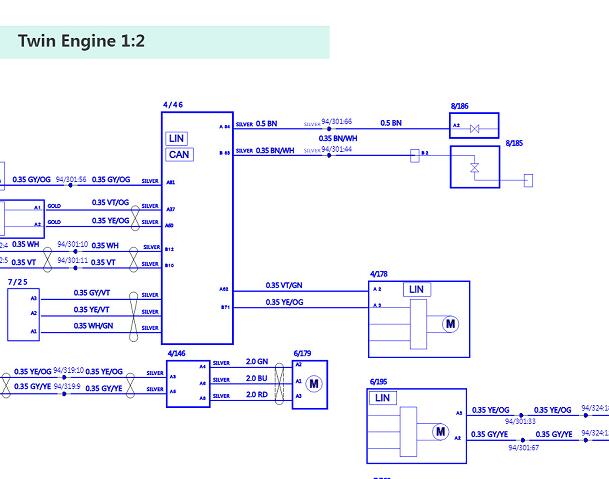Viewport: 609px width, 479px height.
Task: Click the 0.5 BN label left of component 8/186
Action: point(391,123)
